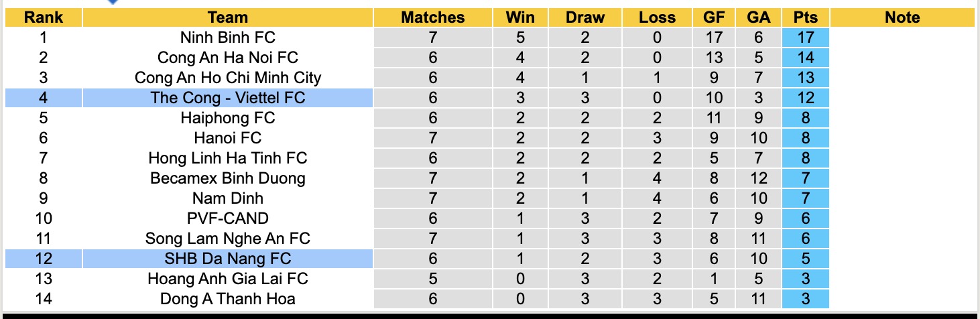Image resolution: width=980 pixels, height=319 pixels.
Task: Click the Note column header
Action: 902,17
